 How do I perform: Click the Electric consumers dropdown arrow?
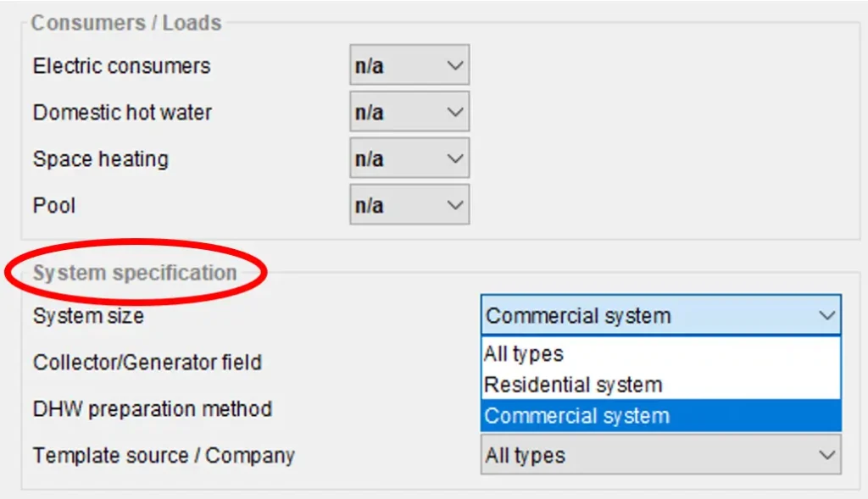point(455,66)
